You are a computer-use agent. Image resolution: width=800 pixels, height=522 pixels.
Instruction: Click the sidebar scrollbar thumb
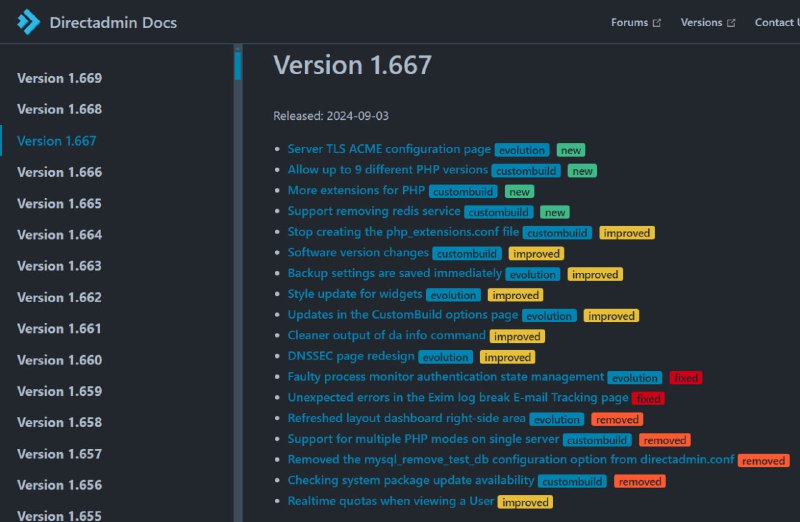click(238, 64)
